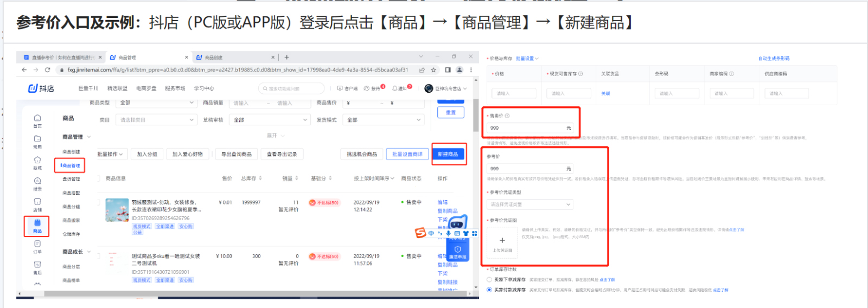The width and height of the screenshot is (868, 308).
Task: Reload the page with the refresh icon
Action: pos(48,70)
